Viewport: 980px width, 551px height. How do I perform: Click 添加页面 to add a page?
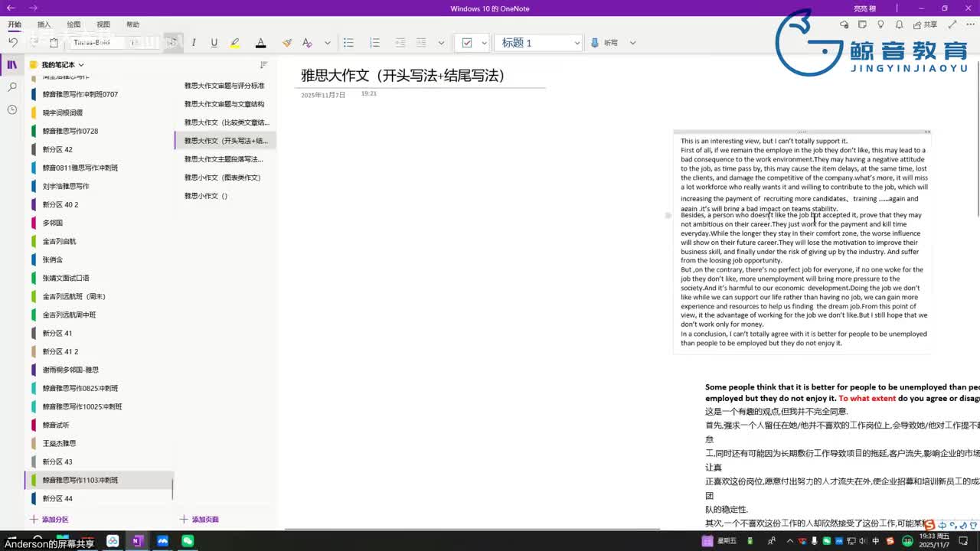199,519
